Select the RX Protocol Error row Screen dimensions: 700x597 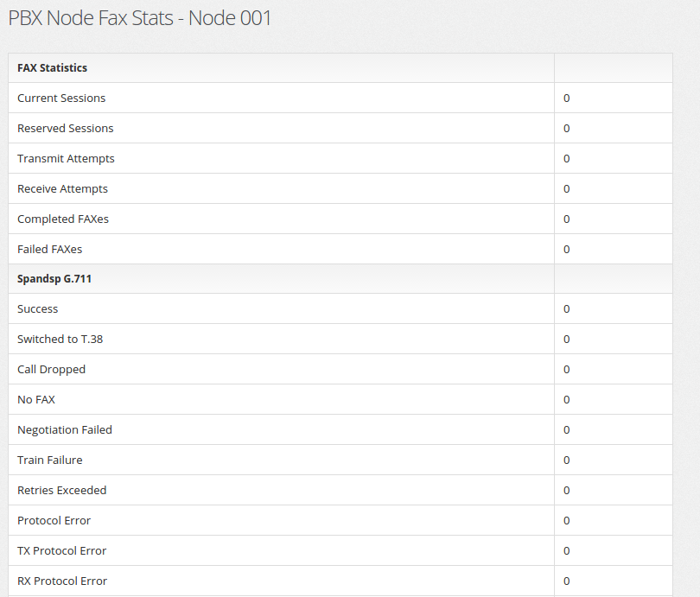pos(340,581)
